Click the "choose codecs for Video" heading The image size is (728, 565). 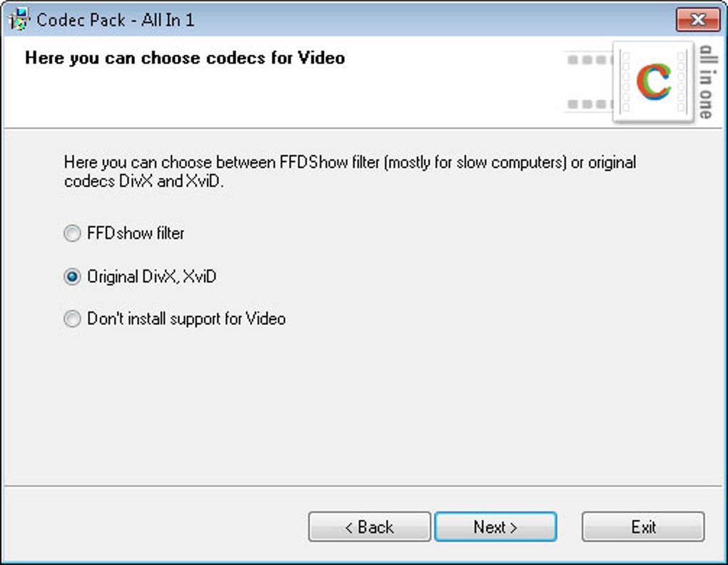[x=185, y=58]
